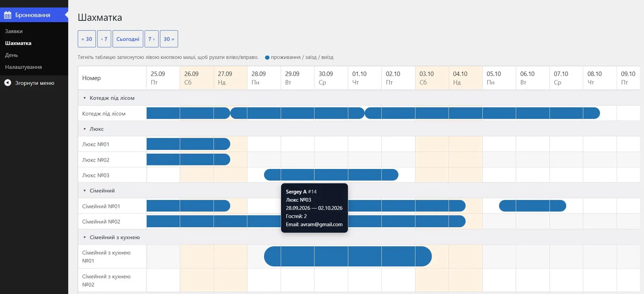The image size is (644, 294).
Task: Go back 30 days with « 30
Action: click(x=87, y=39)
